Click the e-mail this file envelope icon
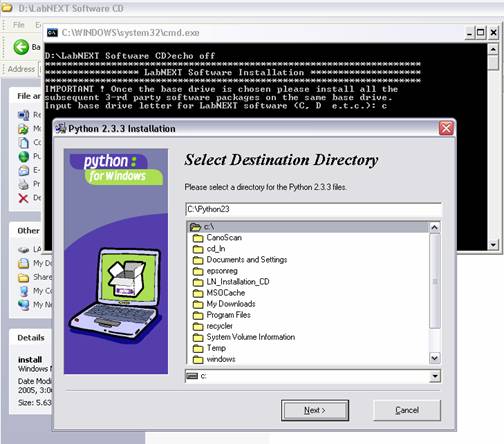The image size is (504, 444). click(23, 170)
